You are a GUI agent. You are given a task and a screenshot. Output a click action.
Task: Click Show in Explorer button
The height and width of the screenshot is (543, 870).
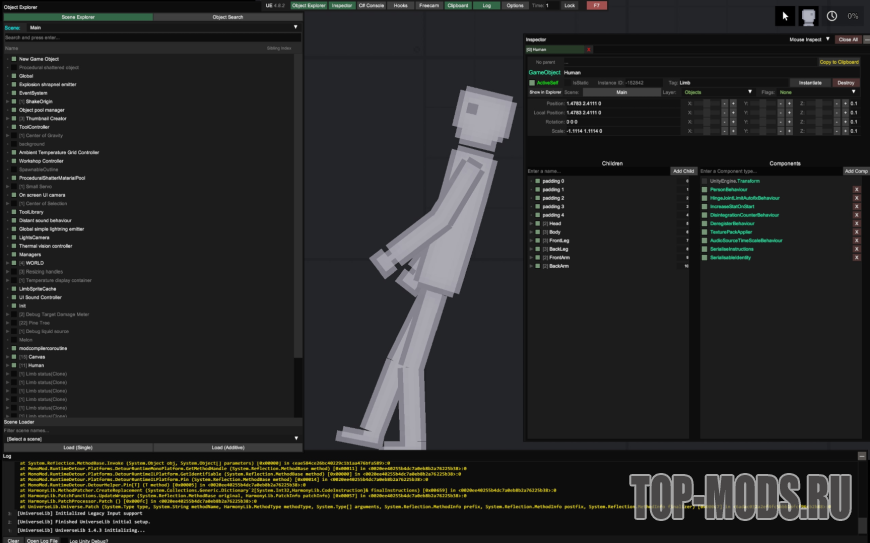[x=545, y=92]
